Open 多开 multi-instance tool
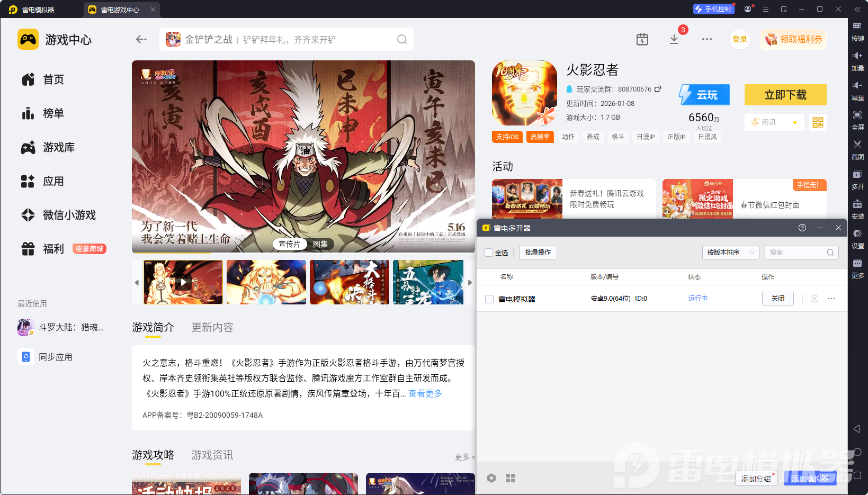This screenshot has height=495, width=868. 857,179
